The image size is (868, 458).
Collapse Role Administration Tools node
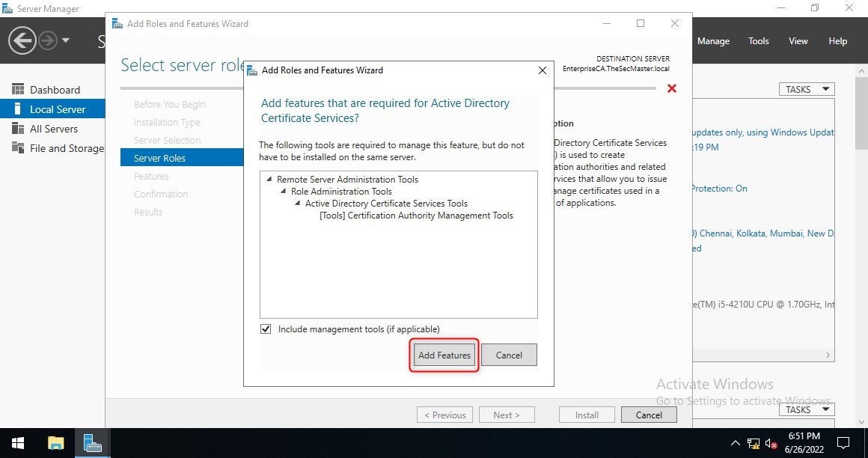point(284,191)
